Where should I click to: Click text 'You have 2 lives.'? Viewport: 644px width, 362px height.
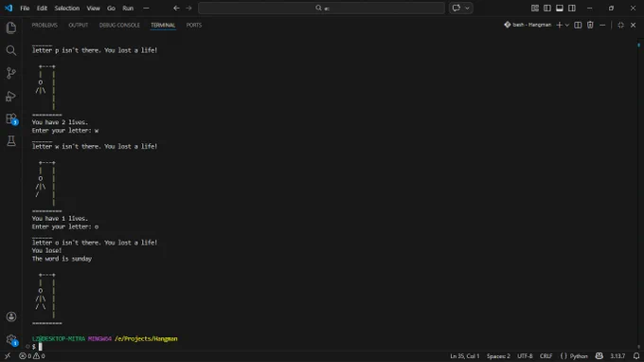tap(60, 122)
